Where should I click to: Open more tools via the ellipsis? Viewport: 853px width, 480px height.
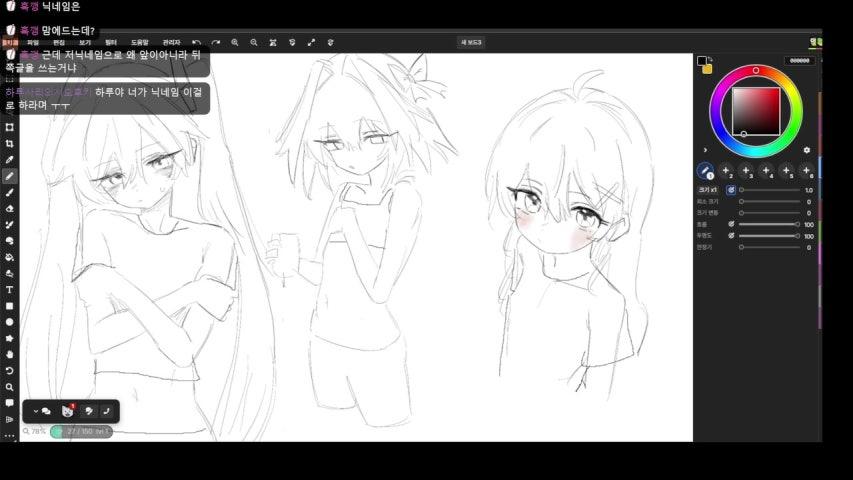coord(9,436)
